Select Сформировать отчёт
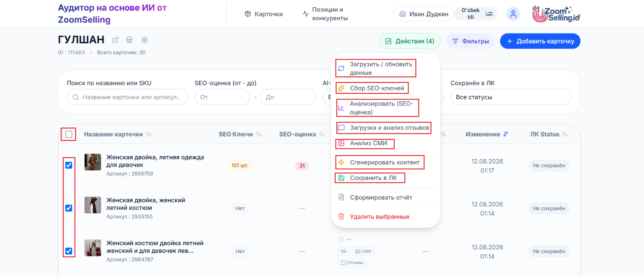Image resolution: width=644 pixels, height=276 pixels. point(385,197)
